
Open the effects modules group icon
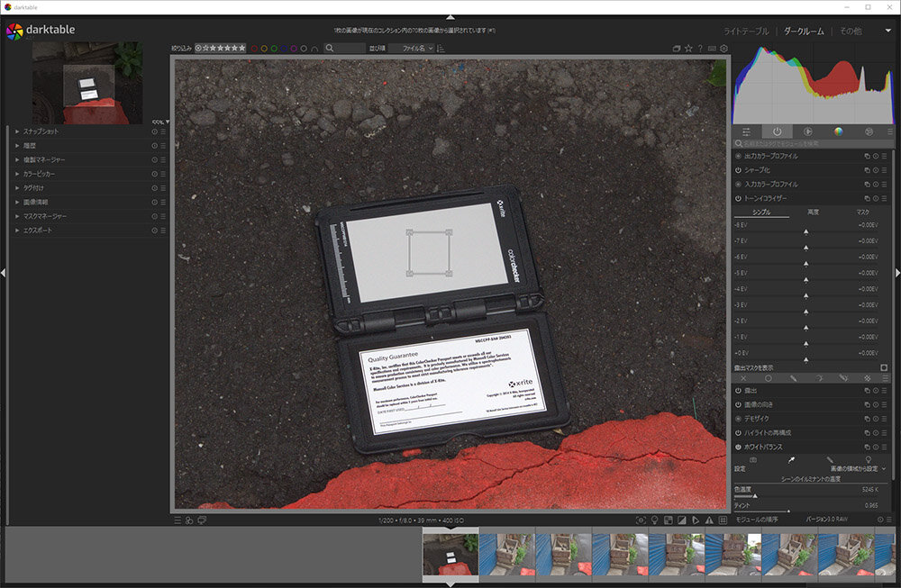pyautogui.click(x=869, y=131)
